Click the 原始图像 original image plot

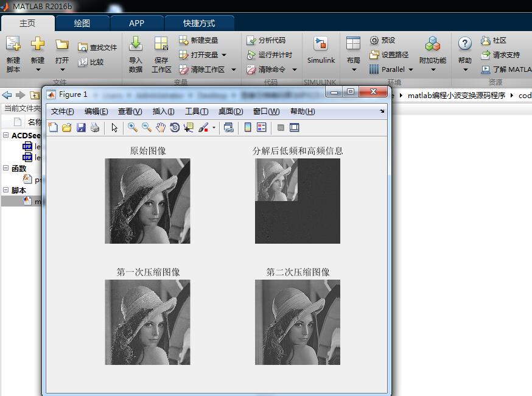(x=147, y=201)
